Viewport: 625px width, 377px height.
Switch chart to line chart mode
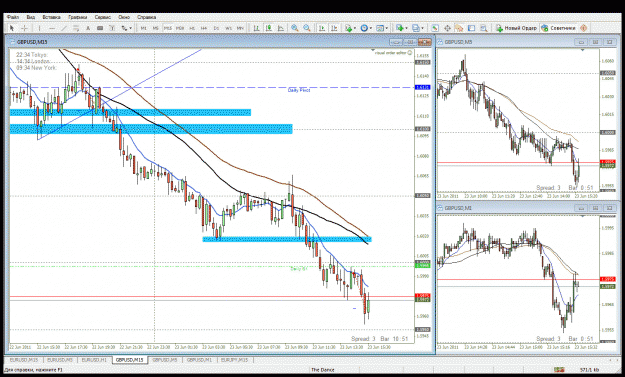coord(281,28)
